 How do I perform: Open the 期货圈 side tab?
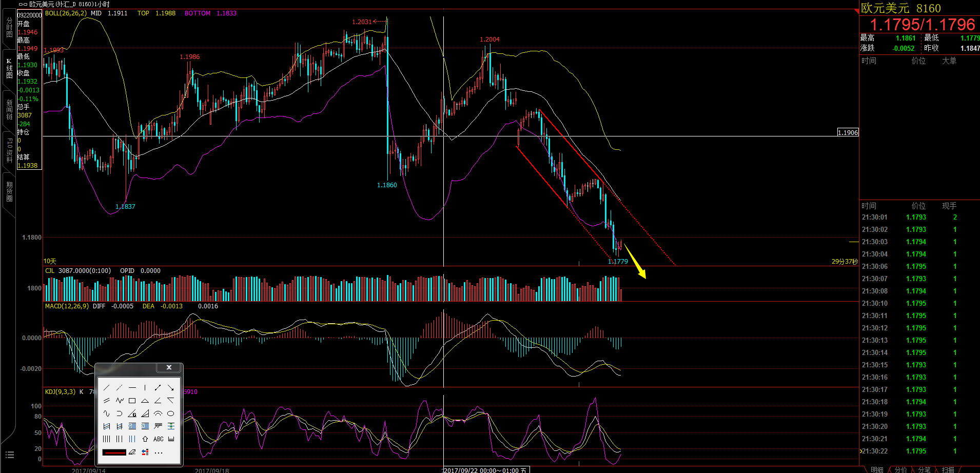pos(9,191)
